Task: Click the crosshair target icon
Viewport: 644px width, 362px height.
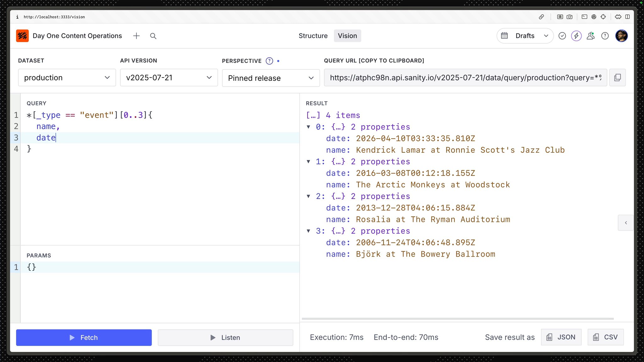Action: point(603,17)
